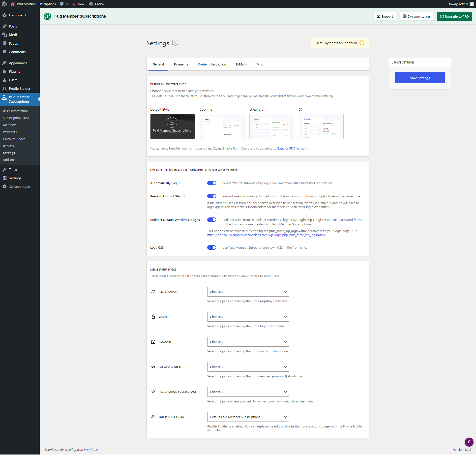The height and width of the screenshot is (455, 476).
Task: Select the Sublime style thumbnail
Action: [222, 126]
